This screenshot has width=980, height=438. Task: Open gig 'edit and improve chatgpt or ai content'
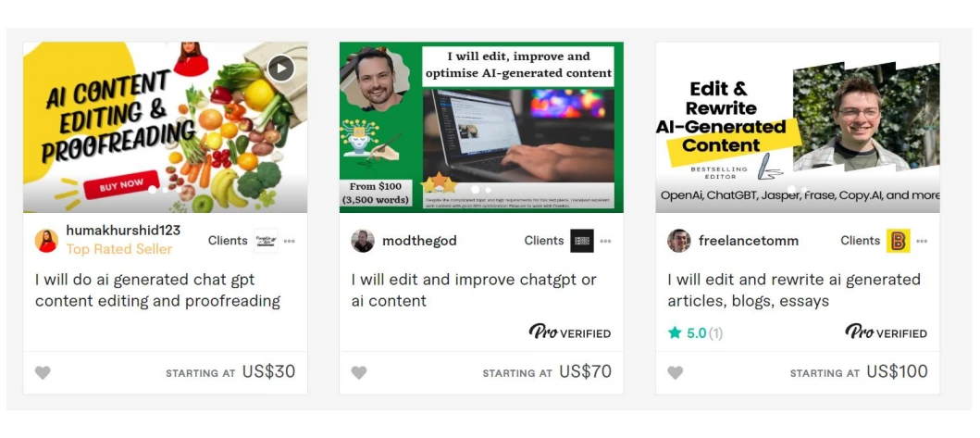tap(474, 291)
